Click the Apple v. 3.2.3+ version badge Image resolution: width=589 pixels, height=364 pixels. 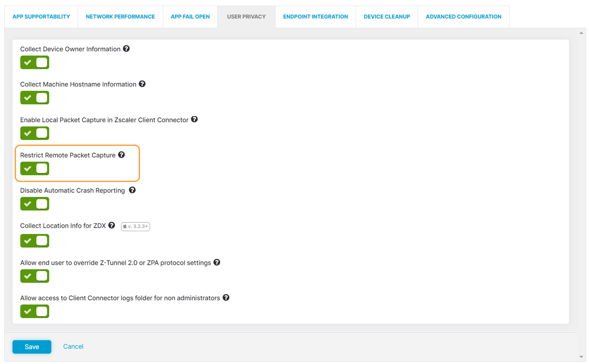(x=135, y=226)
